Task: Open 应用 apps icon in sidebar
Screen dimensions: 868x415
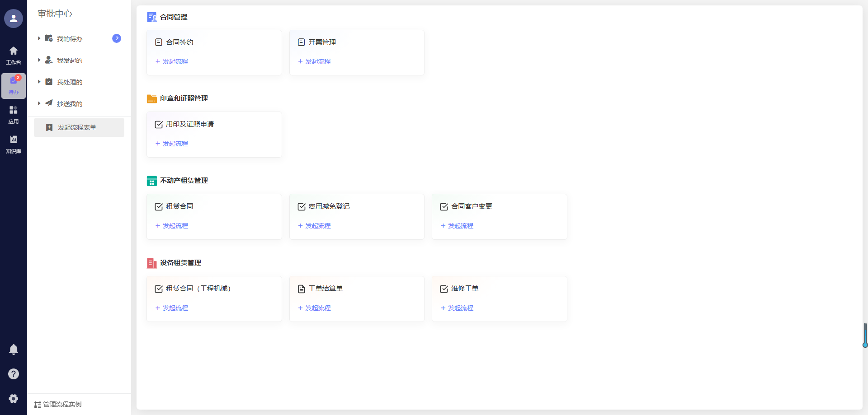Action: click(14, 115)
